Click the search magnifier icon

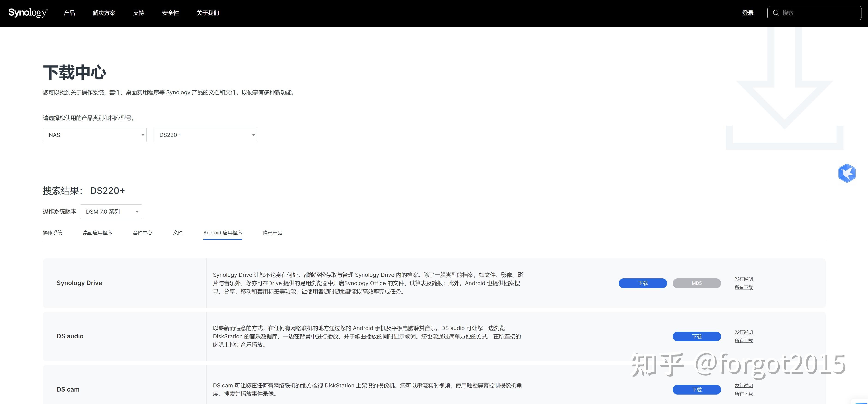tap(776, 13)
